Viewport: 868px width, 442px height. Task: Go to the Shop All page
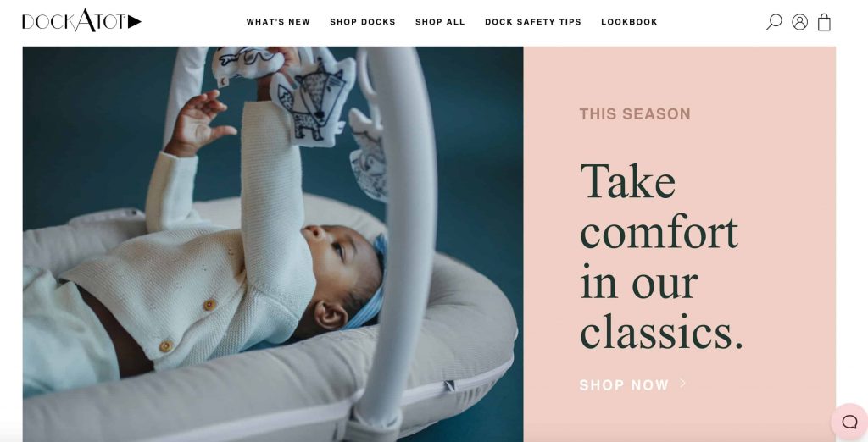click(x=440, y=22)
